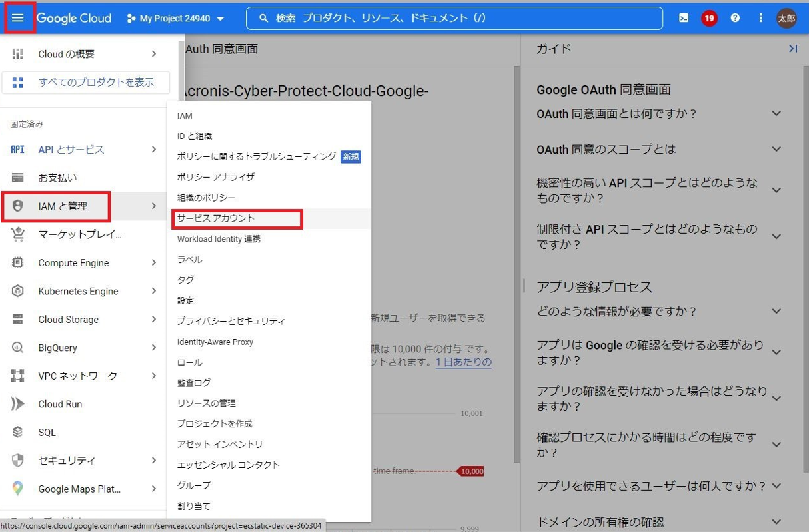Click the お支払い billing card icon
This screenshot has height=532, width=809.
coord(18,178)
